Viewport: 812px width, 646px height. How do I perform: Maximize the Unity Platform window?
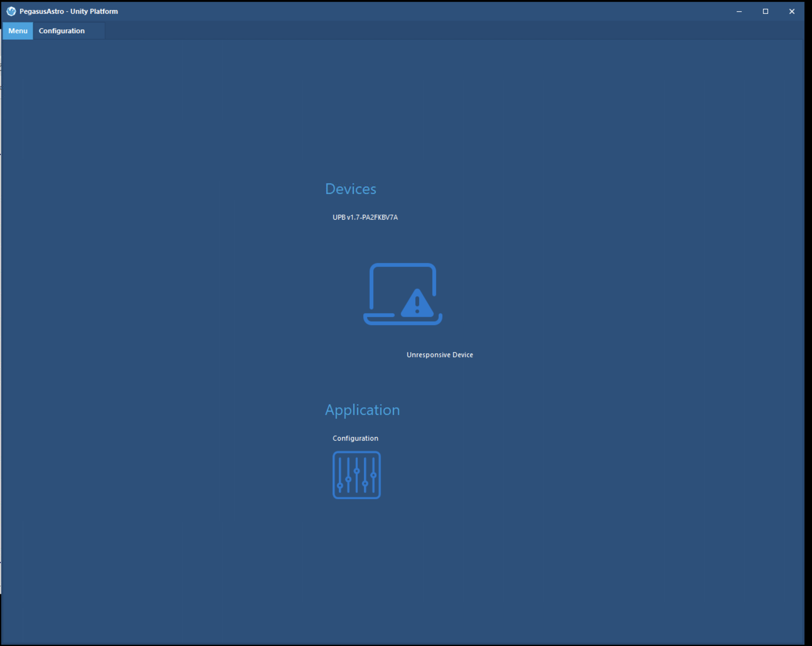pos(765,11)
